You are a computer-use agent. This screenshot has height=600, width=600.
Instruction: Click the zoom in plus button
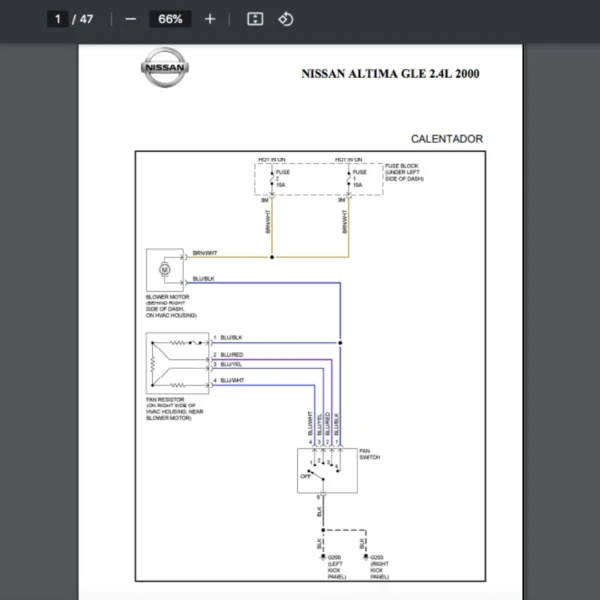209,19
